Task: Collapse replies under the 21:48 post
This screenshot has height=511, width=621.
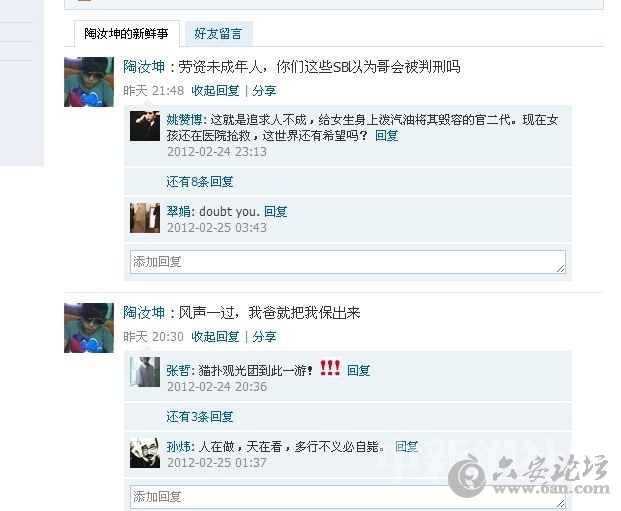Action: 215,91
